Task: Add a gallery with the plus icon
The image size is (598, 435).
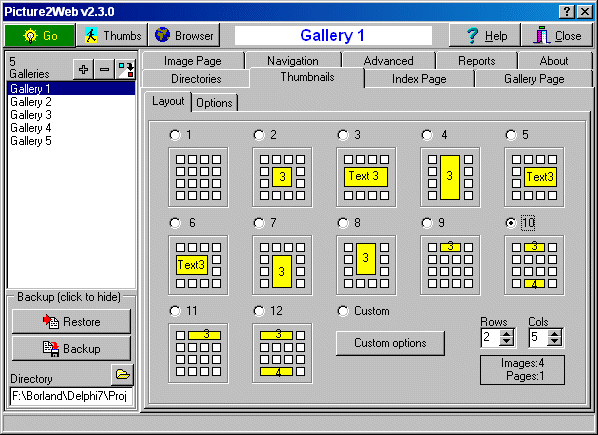Action: 83,69
